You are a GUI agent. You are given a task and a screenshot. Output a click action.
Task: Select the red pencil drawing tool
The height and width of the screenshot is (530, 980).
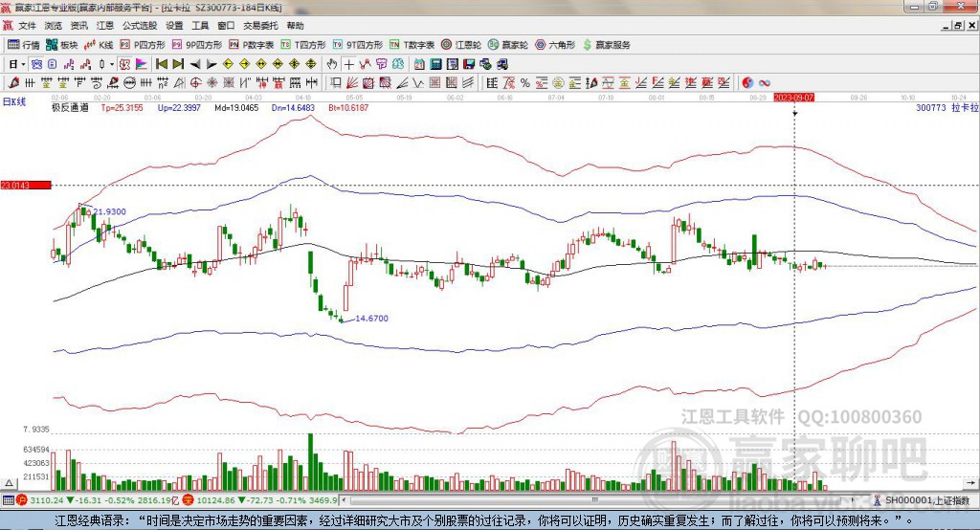pos(13,82)
